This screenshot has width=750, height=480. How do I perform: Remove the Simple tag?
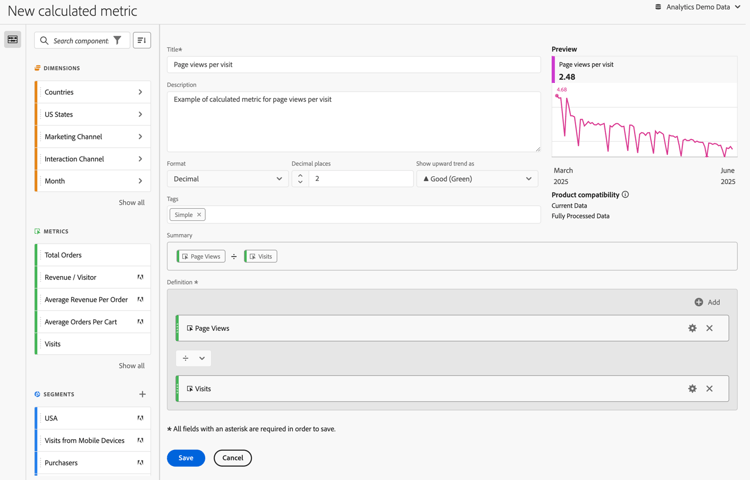pyautogui.click(x=199, y=215)
